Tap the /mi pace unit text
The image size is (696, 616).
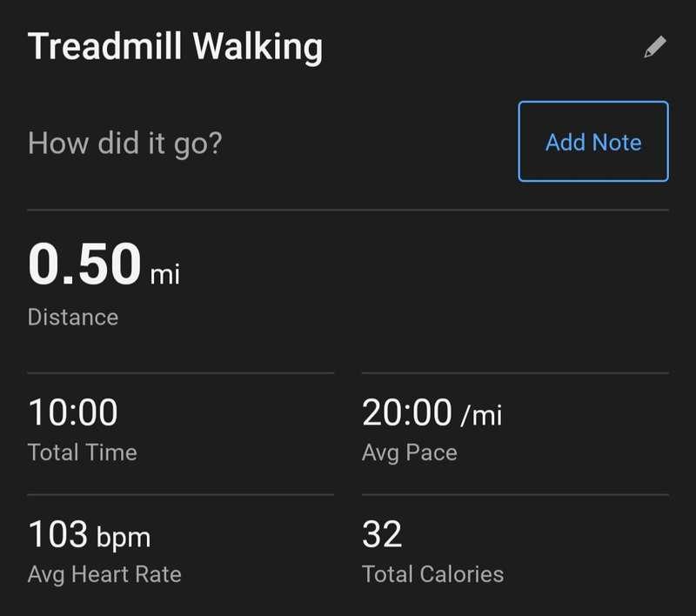481,415
